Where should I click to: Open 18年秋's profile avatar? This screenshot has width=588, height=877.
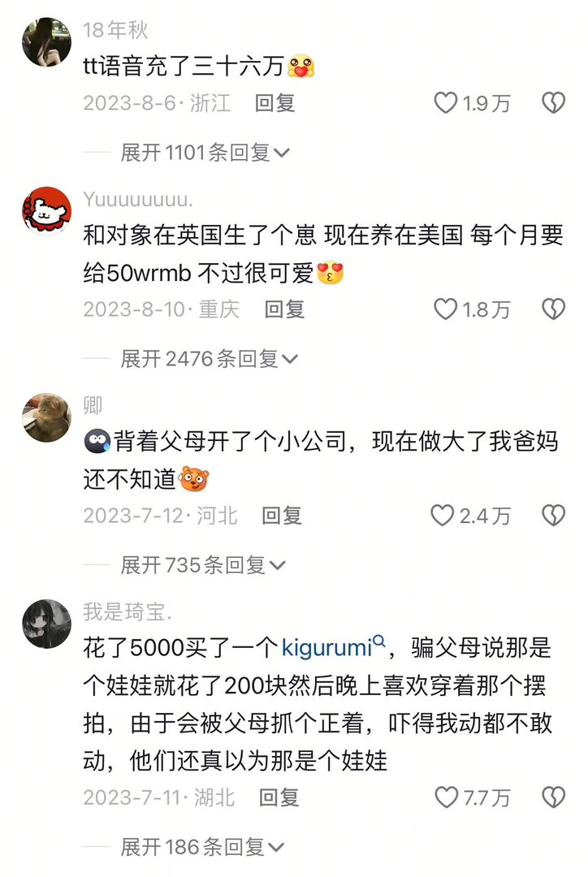(x=47, y=42)
